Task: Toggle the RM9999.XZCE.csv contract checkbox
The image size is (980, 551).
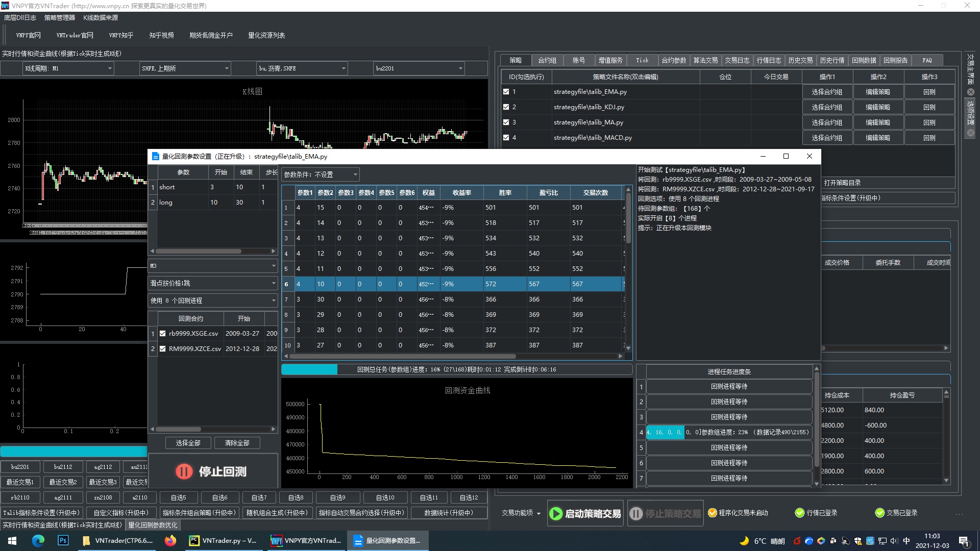Action: point(163,349)
